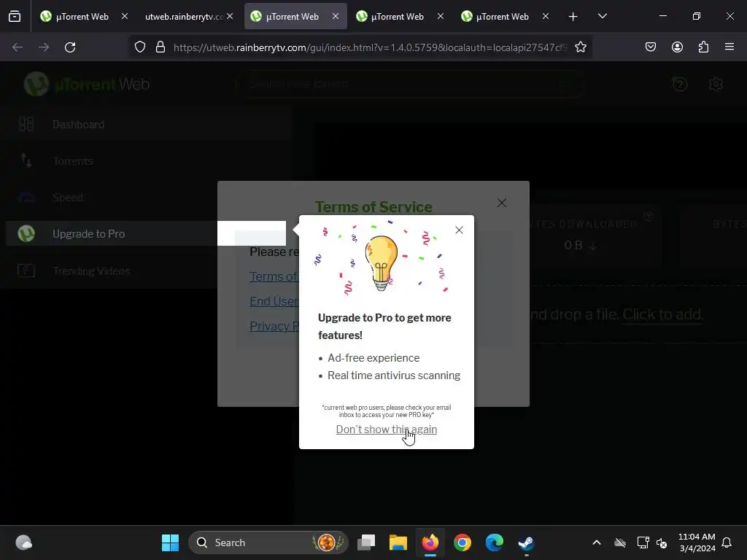Show hidden system tray icons

(597, 542)
